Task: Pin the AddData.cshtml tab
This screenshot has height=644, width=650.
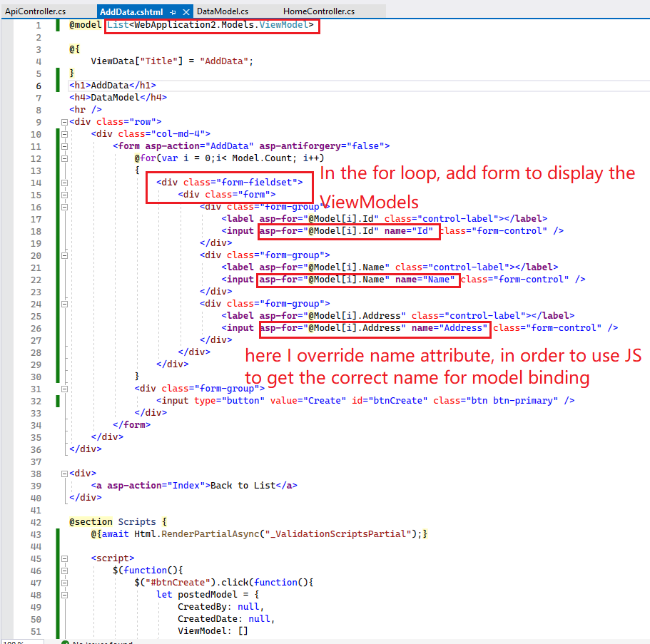Action: [173, 12]
